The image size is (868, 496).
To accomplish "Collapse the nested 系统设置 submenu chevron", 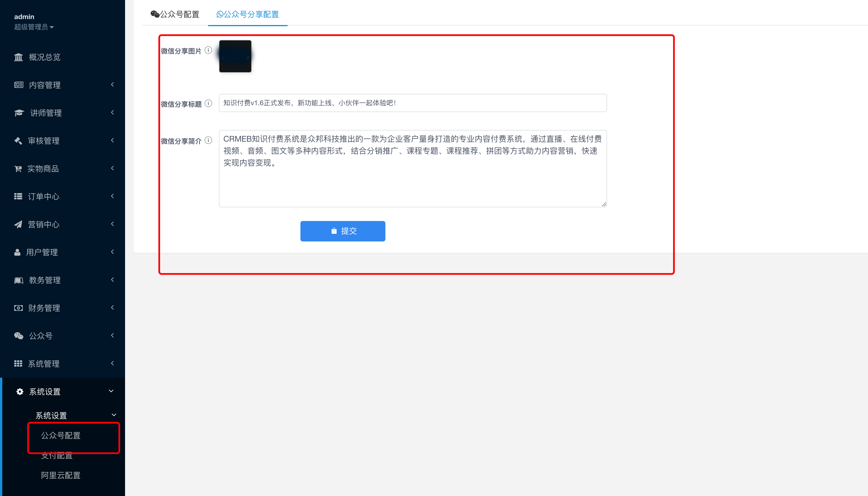I will point(114,415).
